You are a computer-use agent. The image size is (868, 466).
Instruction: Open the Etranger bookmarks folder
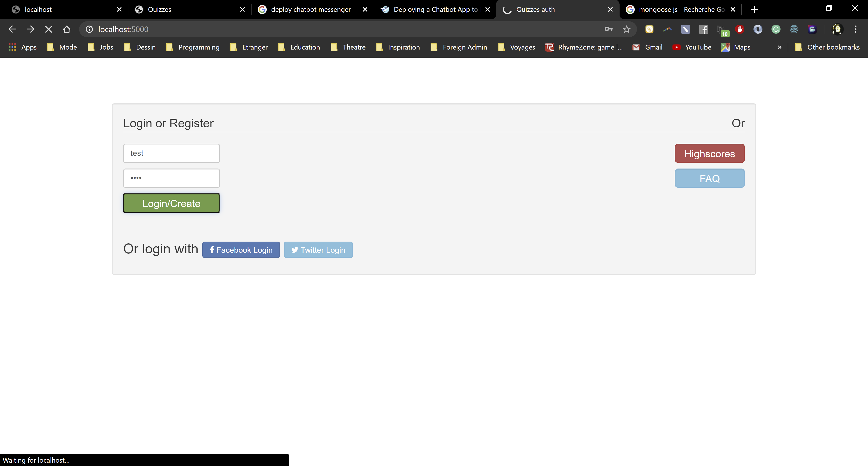pyautogui.click(x=249, y=47)
